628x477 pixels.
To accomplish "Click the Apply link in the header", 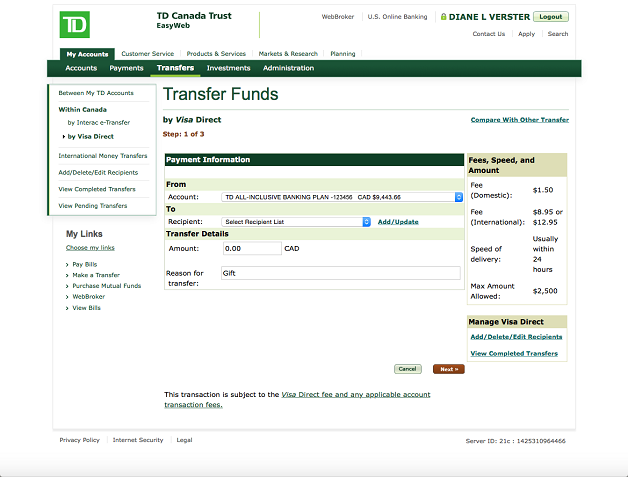I will click(x=526, y=34).
